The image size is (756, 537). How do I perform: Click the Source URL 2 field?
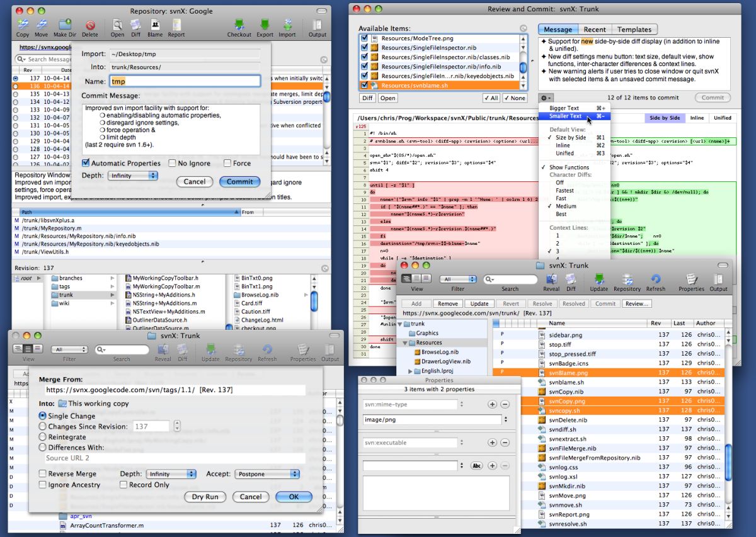tap(175, 458)
